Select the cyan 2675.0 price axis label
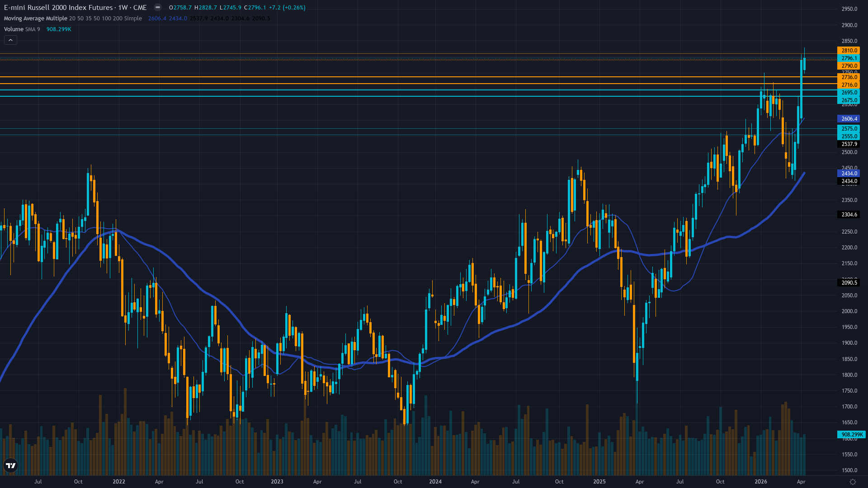868x488 pixels. click(849, 100)
